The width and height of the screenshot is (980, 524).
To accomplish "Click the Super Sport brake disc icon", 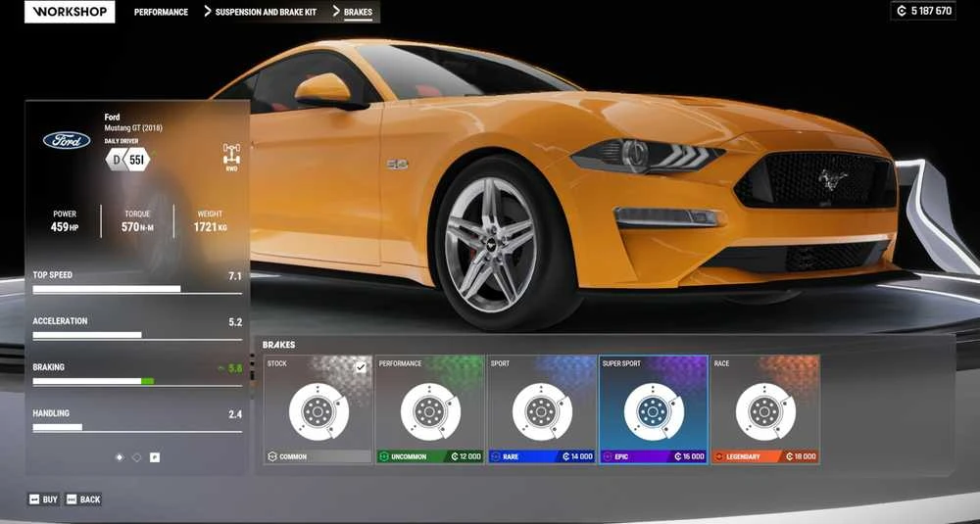I will [x=654, y=411].
